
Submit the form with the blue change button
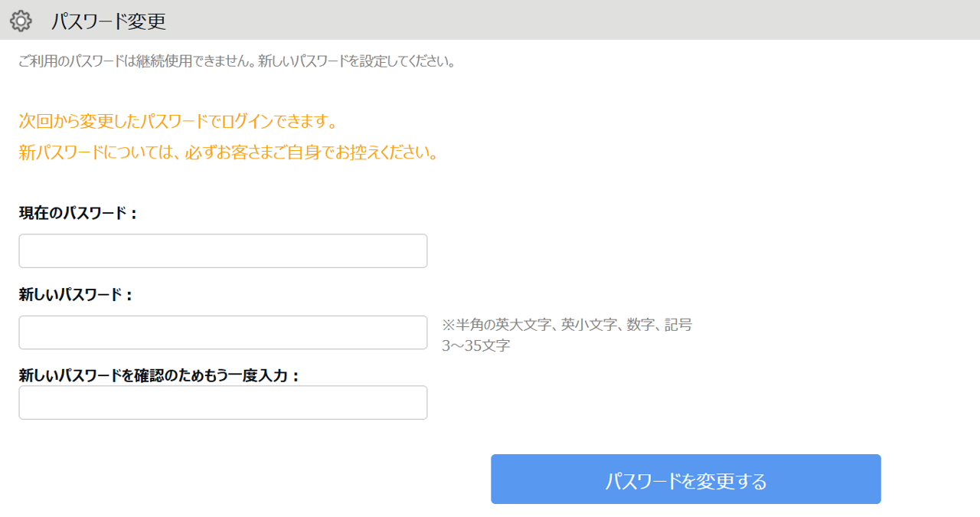[685, 479]
